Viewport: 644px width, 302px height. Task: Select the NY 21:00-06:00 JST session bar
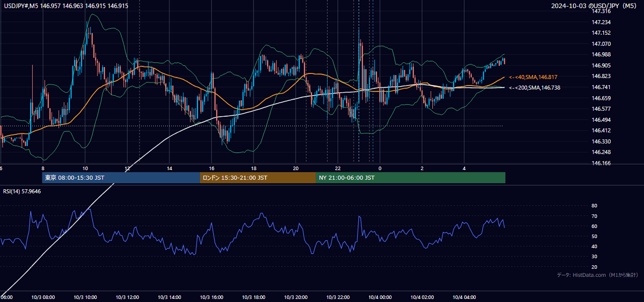coord(411,178)
